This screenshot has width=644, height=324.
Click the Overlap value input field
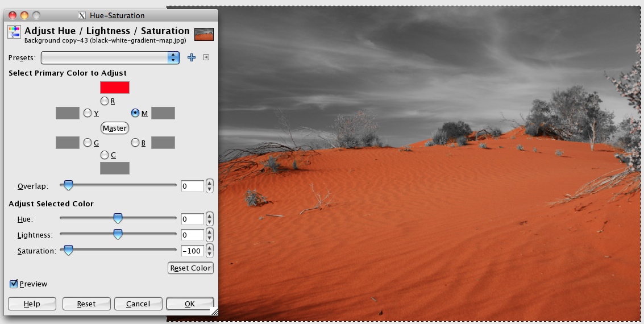pos(193,186)
